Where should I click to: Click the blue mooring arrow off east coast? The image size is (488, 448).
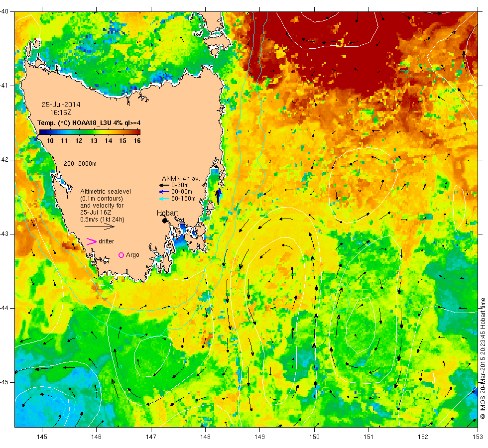(x=219, y=196)
